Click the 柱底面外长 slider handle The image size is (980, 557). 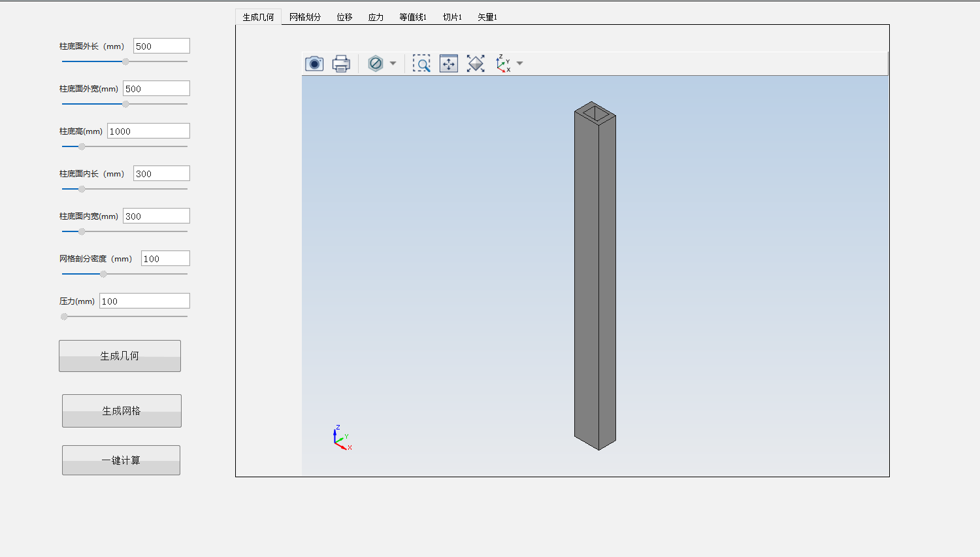pyautogui.click(x=125, y=61)
